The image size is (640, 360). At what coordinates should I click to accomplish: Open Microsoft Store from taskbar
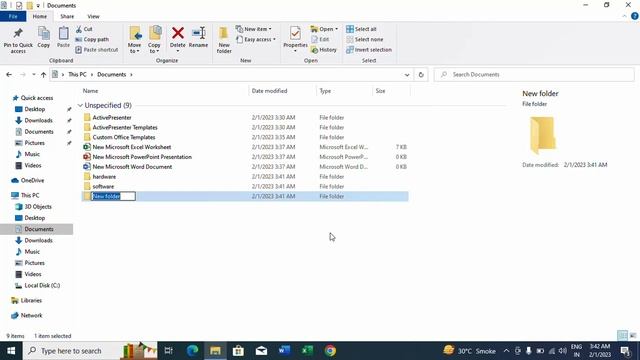click(238, 351)
